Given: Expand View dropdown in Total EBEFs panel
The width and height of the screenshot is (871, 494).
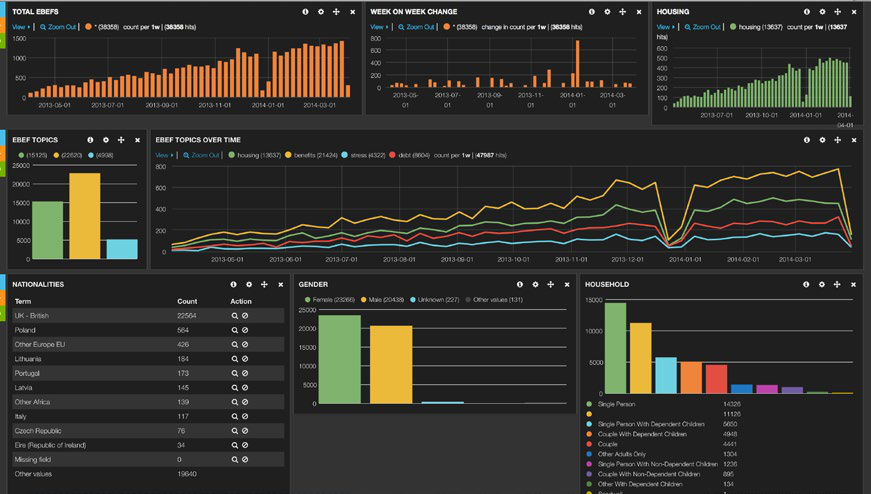Looking at the screenshot, I should [21, 27].
